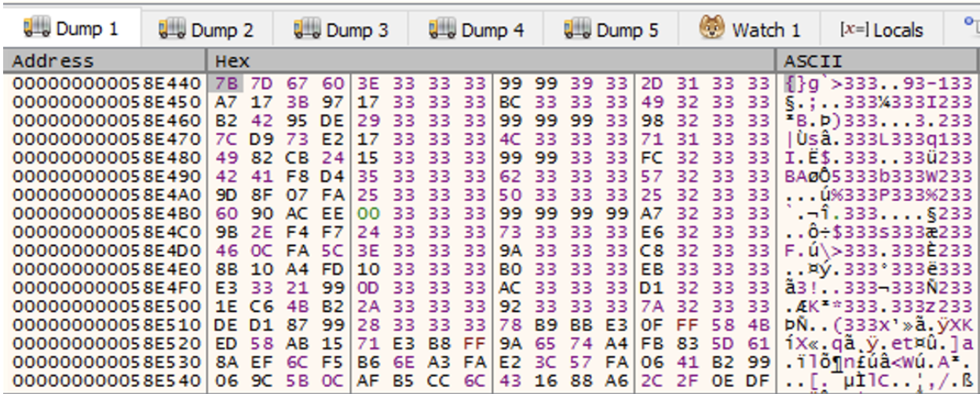Click the Dump 1 tab memory icon

pos(36,29)
